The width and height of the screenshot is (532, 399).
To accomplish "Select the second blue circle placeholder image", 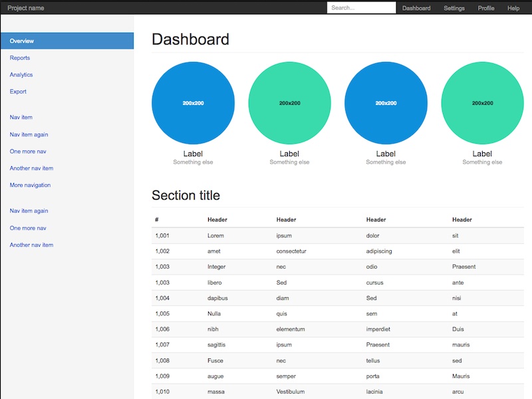I will [386, 103].
